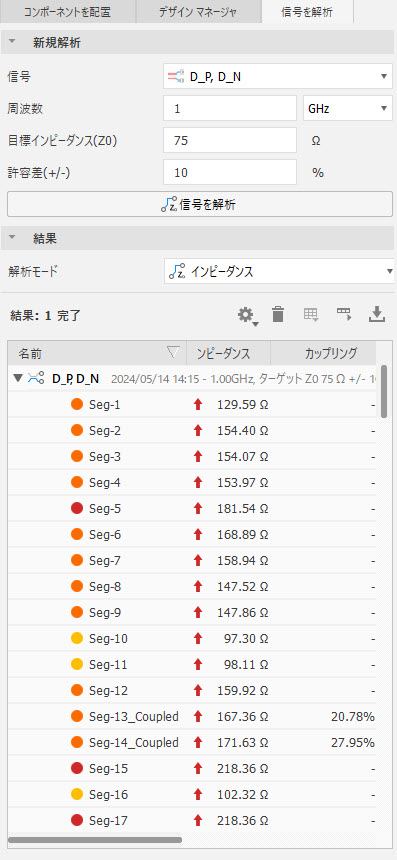Click orange status dot of Seg-1
Screen dimensions: 397x860
click(x=77, y=405)
